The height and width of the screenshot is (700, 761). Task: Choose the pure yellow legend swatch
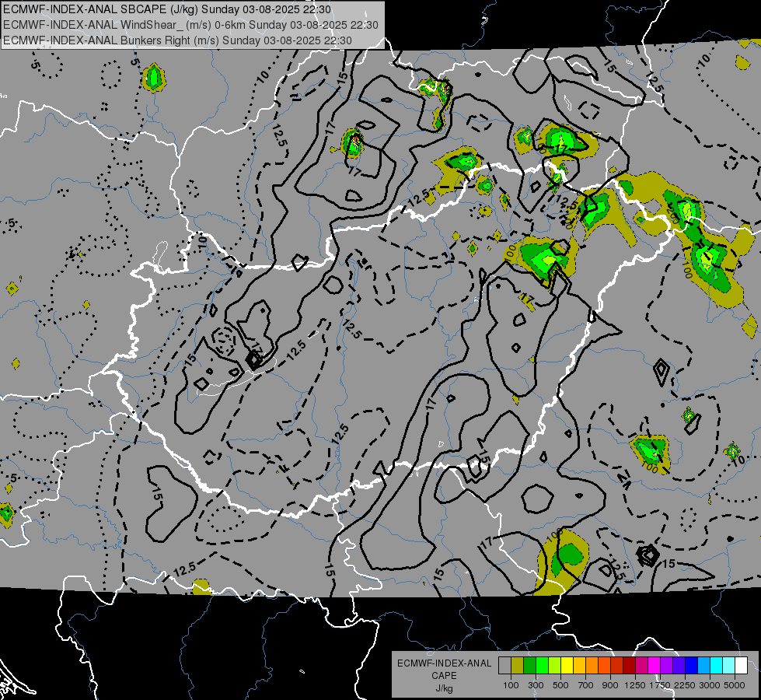tap(567, 666)
